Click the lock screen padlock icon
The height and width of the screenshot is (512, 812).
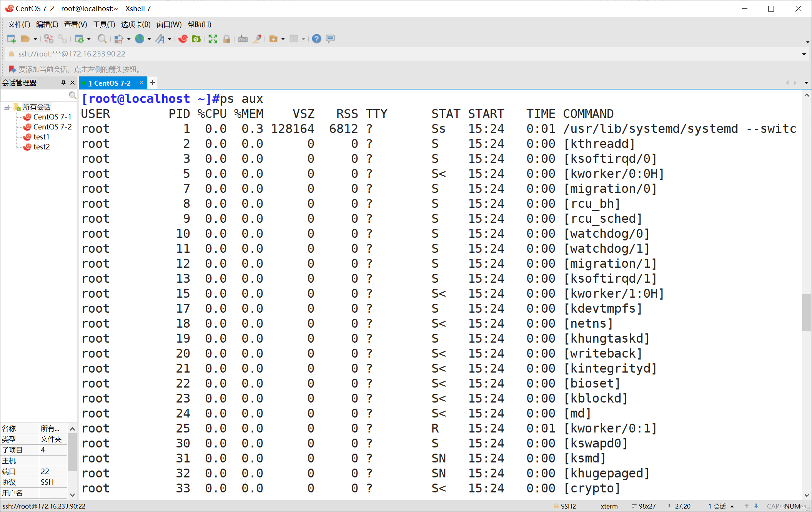(x=226, y=39)
